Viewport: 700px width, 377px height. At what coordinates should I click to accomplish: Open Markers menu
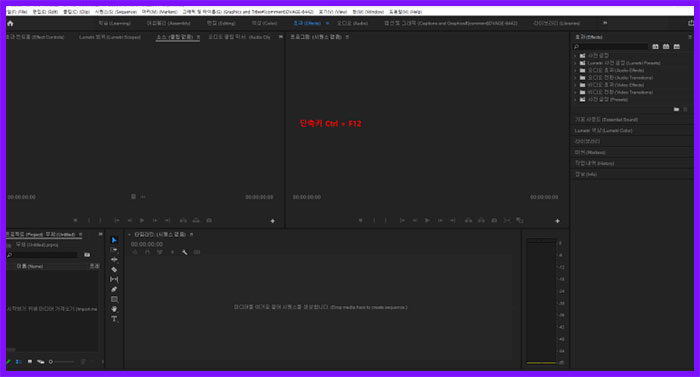(159, 12)
